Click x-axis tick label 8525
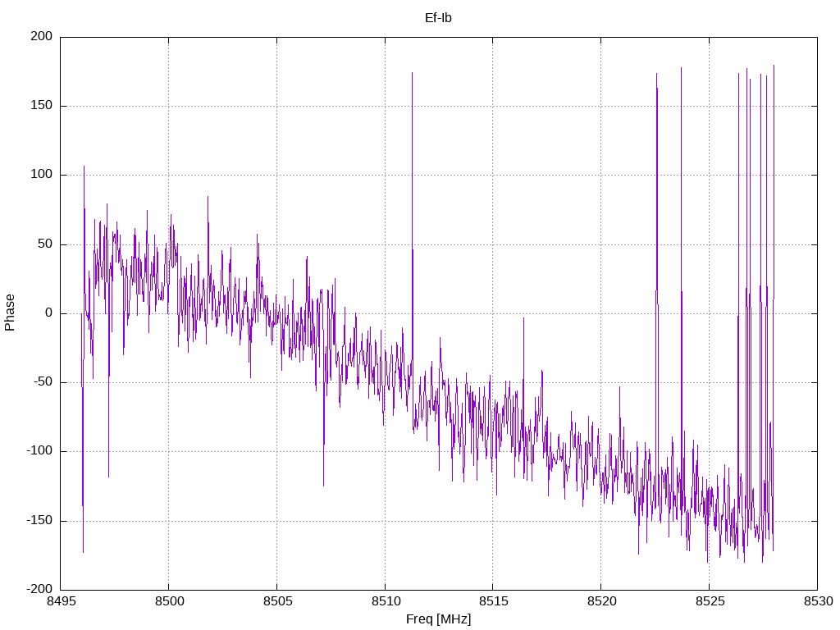Viewport: 840px width, 630px height. tap(710, 601)
